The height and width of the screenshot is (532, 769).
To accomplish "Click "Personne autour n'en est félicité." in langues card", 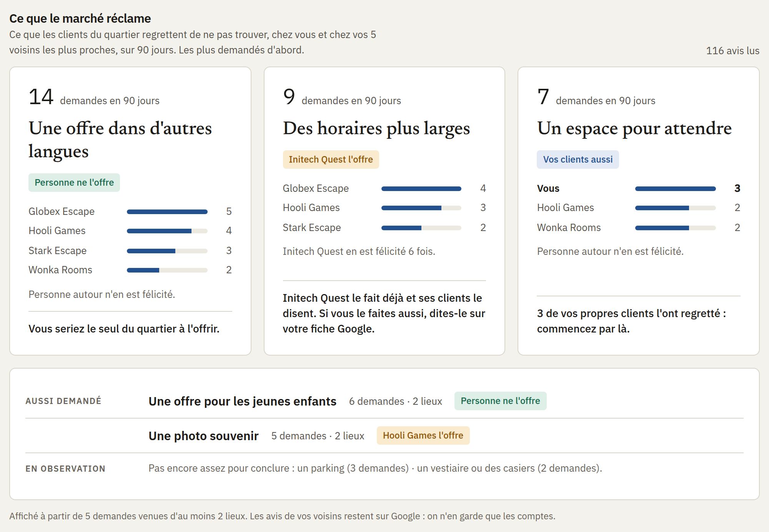I will click(102, 294).
